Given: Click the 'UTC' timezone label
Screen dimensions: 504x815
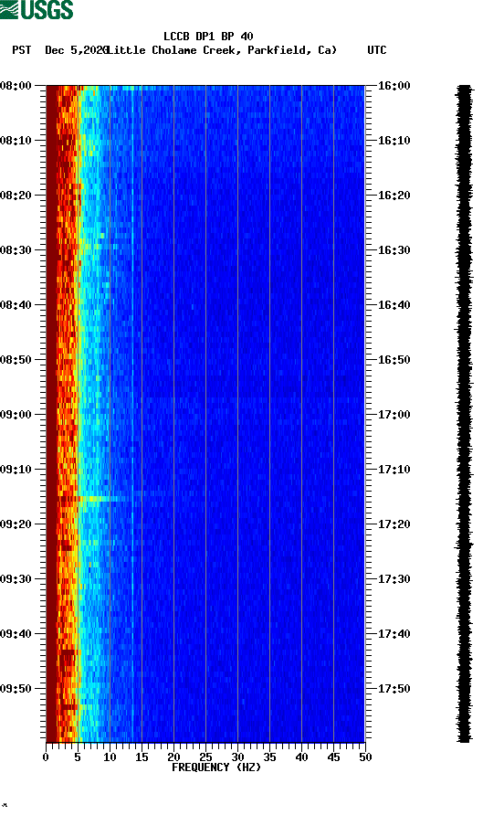Looking at the screenshot, I should (377, 50).
